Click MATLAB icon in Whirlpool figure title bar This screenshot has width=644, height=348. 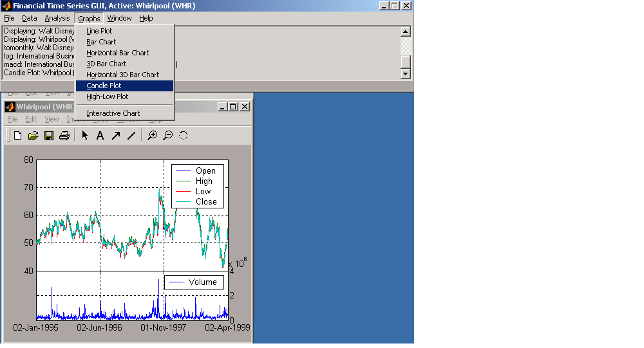click(x=10, y=107)
